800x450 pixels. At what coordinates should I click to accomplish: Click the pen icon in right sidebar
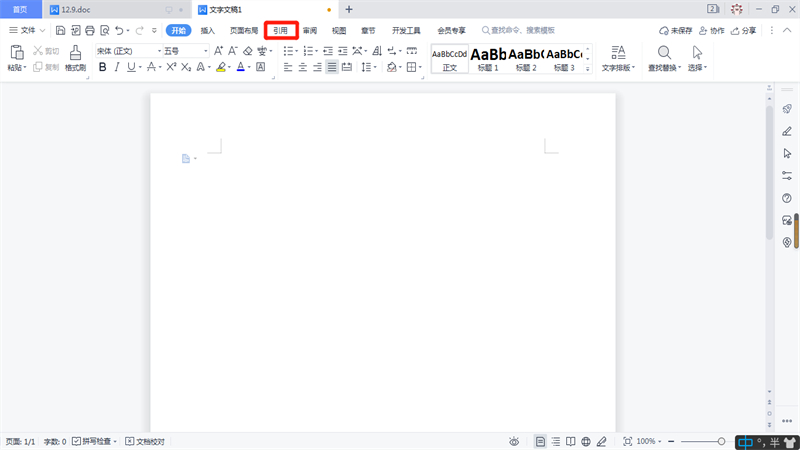pyautogui.click(x=787, y=131)
